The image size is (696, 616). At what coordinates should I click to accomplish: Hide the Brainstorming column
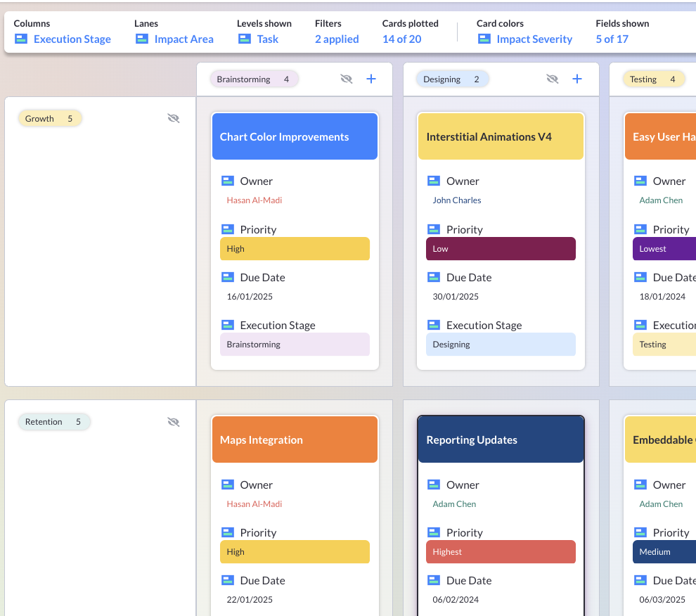point(346,79)
